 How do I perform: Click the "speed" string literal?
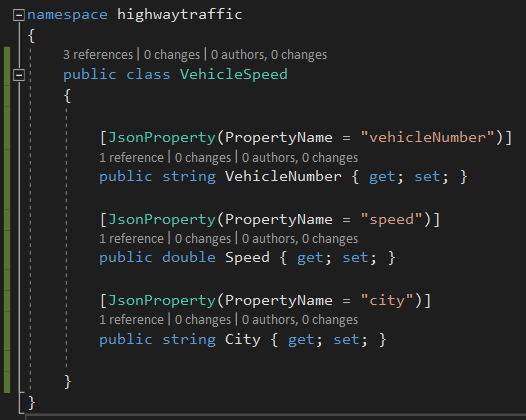391,219
